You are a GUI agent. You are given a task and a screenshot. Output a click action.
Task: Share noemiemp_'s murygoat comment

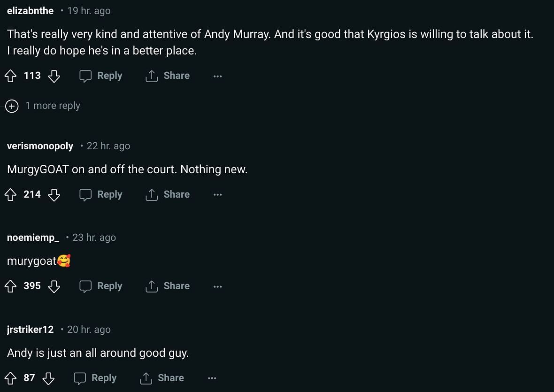[x=168, y=286]
